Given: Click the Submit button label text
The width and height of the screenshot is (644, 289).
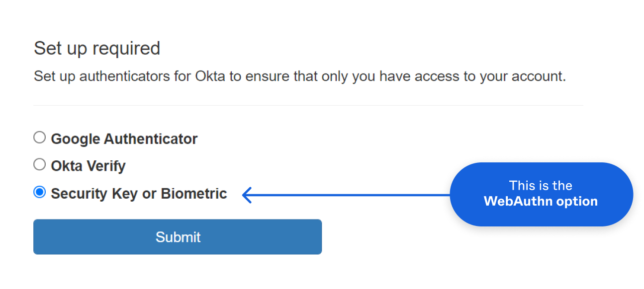Looking at the screenshot, I should click(x=177, y=237).
